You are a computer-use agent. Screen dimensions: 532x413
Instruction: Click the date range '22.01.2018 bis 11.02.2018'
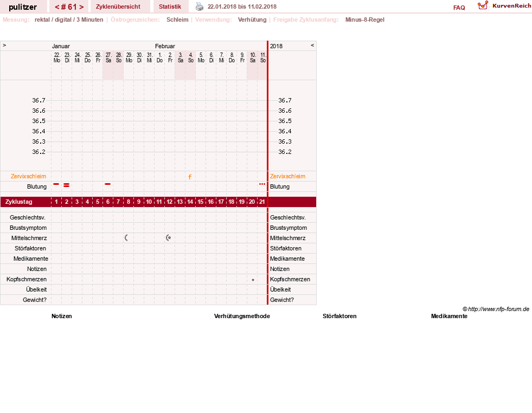click(242, 7)
